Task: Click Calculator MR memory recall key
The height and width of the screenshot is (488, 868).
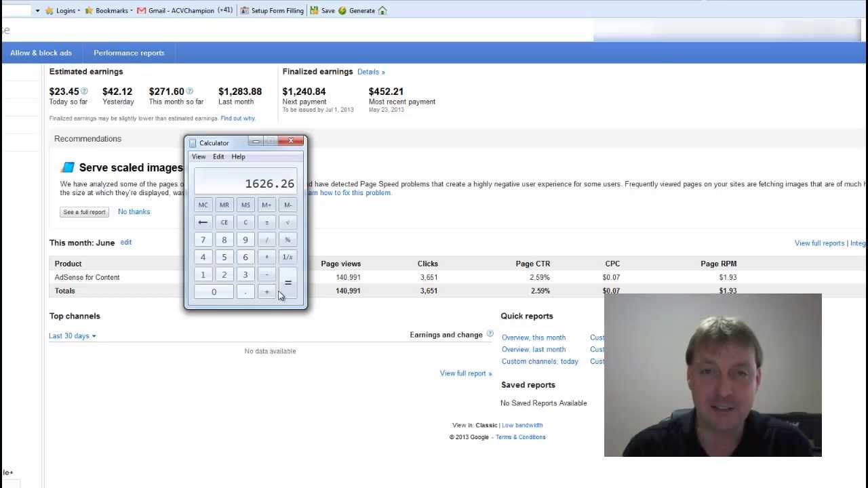Action: click(x=224, y=205)
